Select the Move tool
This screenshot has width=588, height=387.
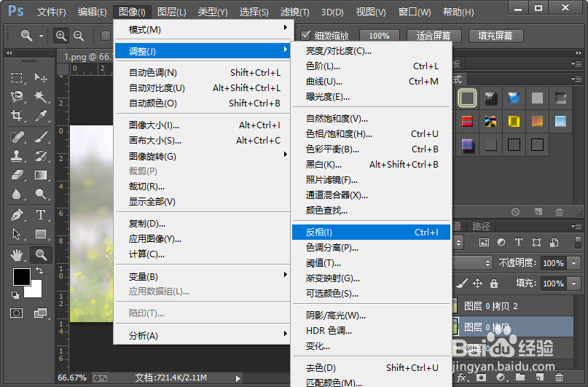pos(41,78)
